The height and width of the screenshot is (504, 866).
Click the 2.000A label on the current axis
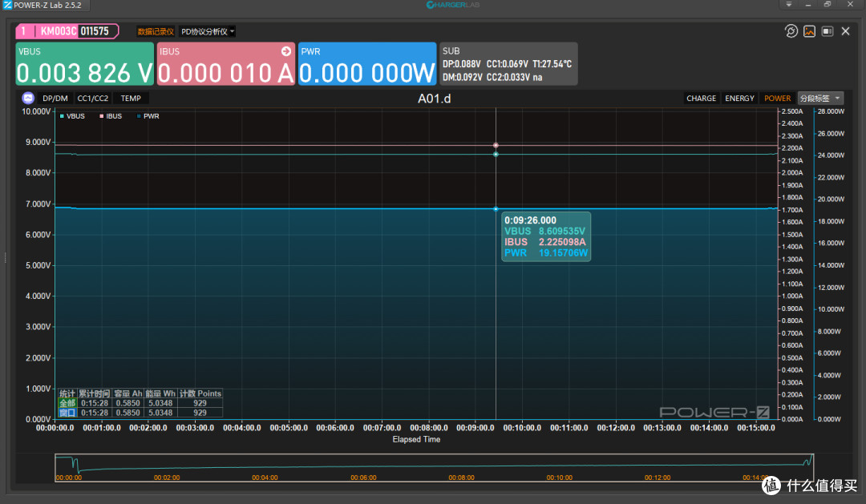[792, 173]
